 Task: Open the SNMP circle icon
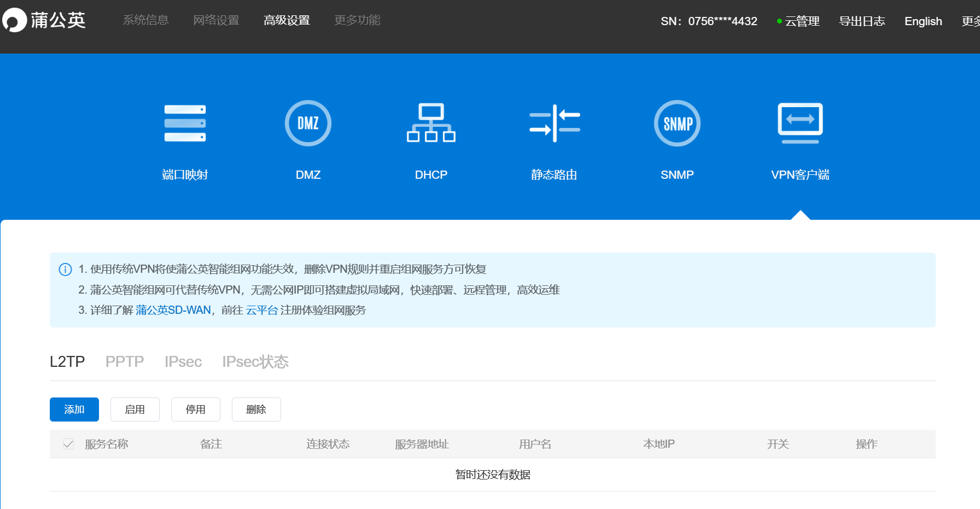coord(677,123)
